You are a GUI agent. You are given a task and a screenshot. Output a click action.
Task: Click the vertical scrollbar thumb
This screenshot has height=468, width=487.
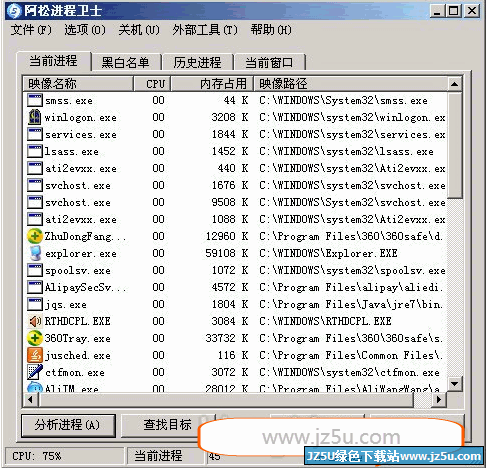click(x=454, y=145)
